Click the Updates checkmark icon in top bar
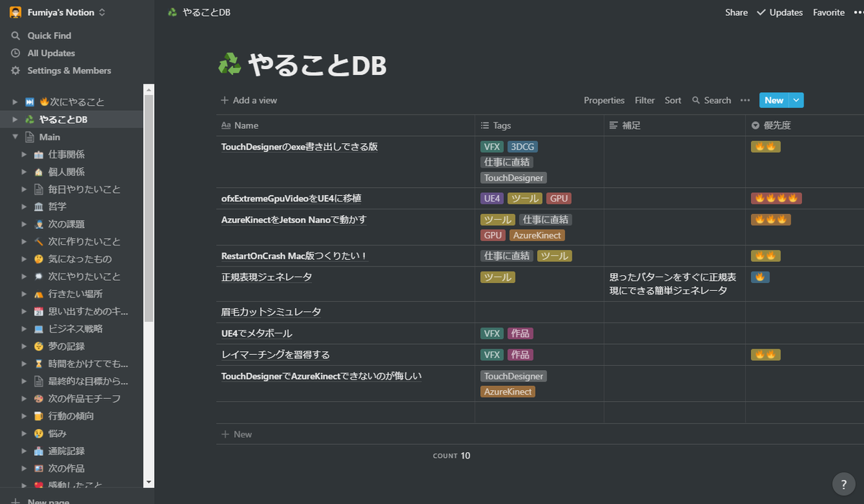864x504 pixels. click(x=761, y=12)
